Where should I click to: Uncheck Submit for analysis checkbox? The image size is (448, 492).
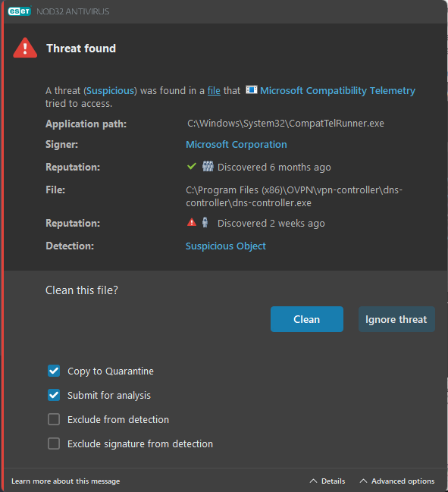[x=54, y=395]
